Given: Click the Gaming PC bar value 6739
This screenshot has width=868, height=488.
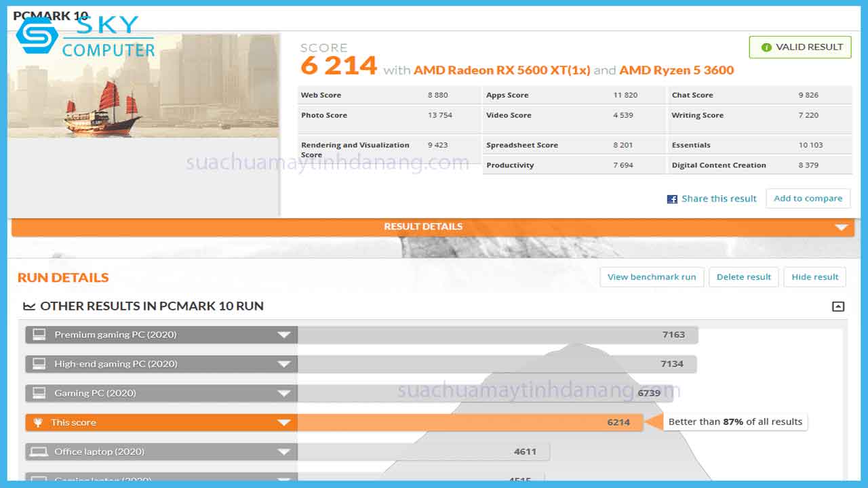Looking at the screenshot, I should tap(649, 393).
